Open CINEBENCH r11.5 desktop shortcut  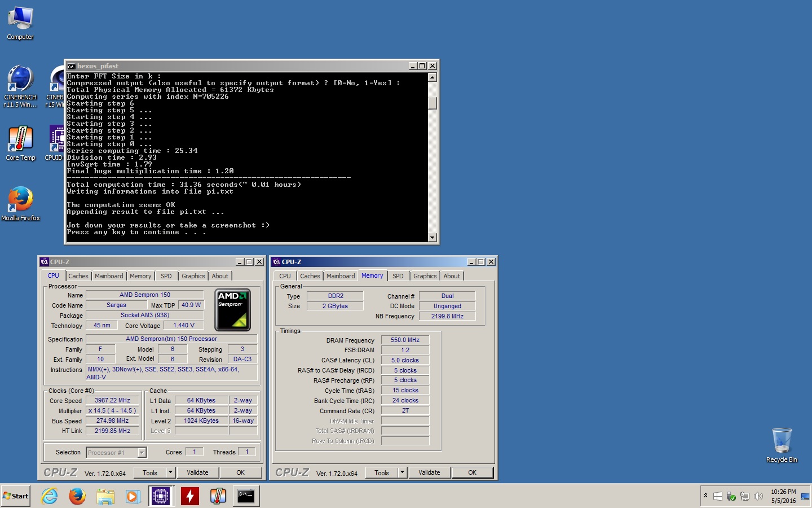[x=20, y=86]
